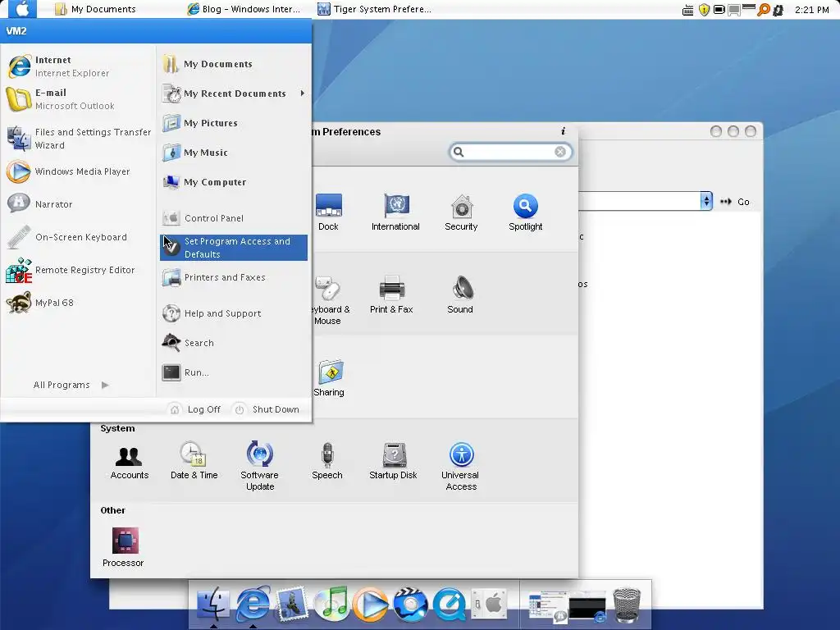Open My Music folder
840x630 pixels.
(x=234, y=153)
